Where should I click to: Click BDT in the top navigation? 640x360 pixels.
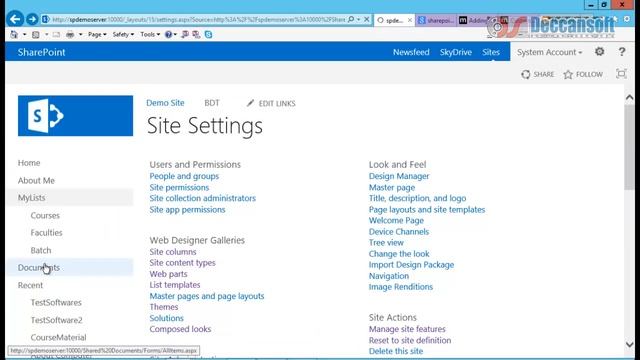pos(212,103)
